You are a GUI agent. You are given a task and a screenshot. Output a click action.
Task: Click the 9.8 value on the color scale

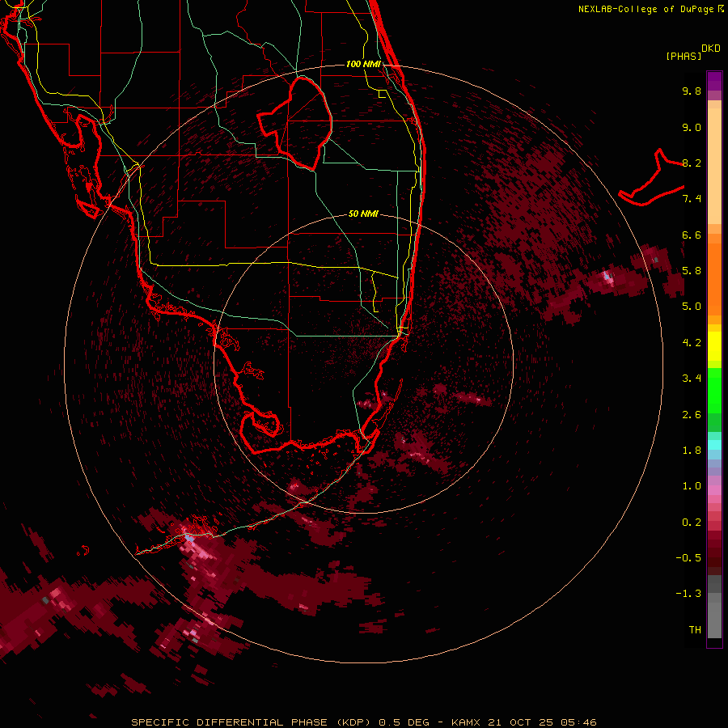tap(692, 91)
